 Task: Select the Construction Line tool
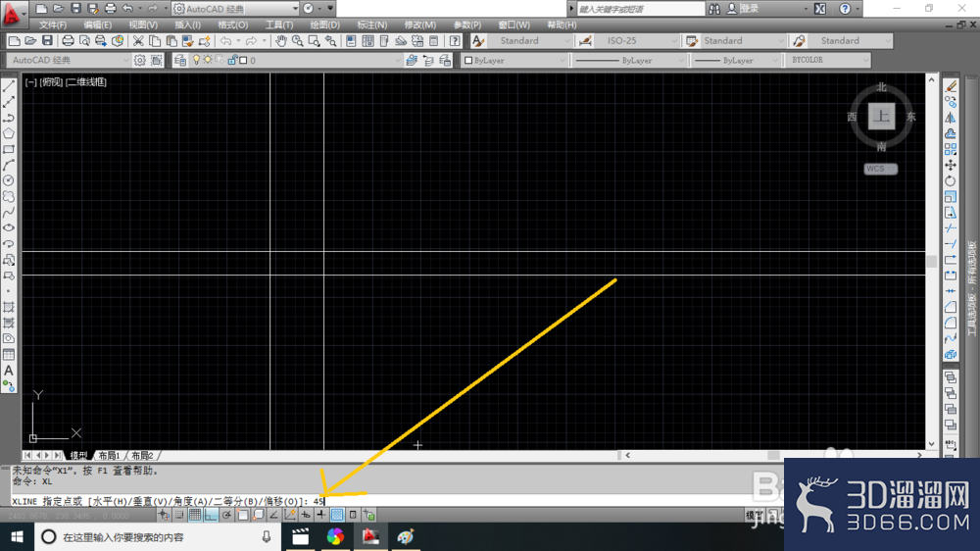point(9,102)
